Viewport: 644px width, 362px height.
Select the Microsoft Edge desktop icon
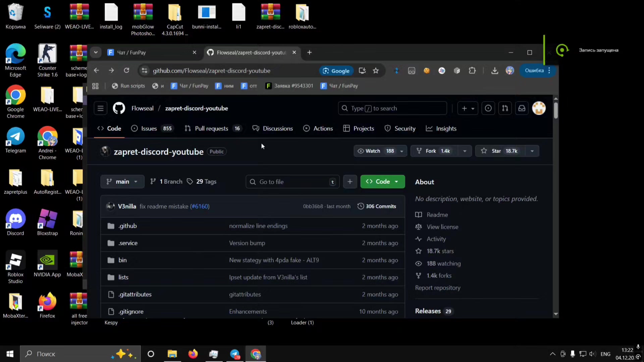pyautogui.click(x=15, y=61)
